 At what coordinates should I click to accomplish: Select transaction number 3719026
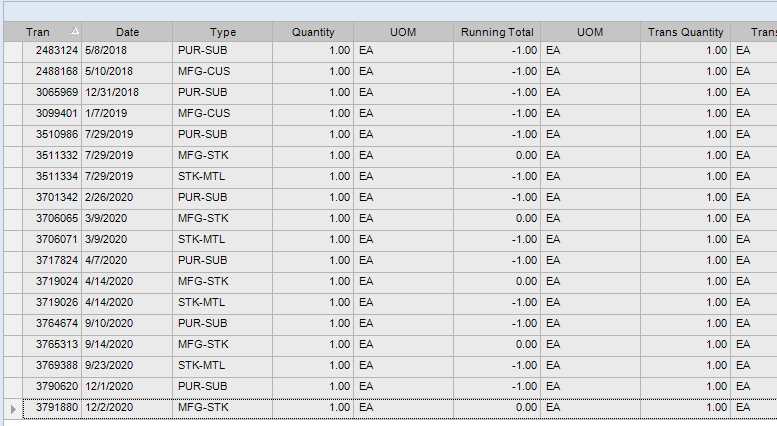(57, 302)
